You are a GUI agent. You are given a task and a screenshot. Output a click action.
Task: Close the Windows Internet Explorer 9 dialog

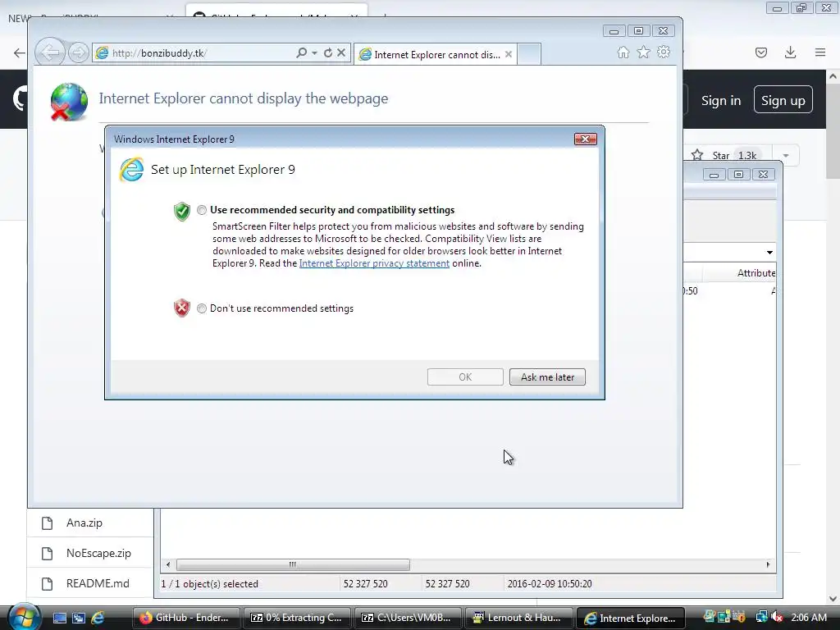coord(585,139)
